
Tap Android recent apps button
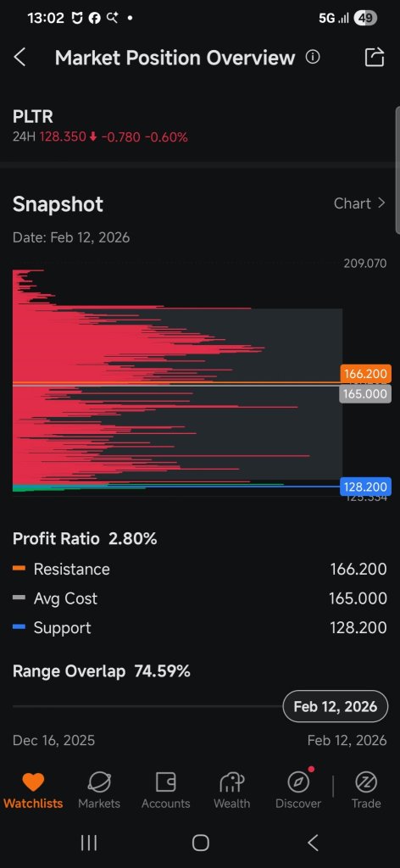[88, 843]
